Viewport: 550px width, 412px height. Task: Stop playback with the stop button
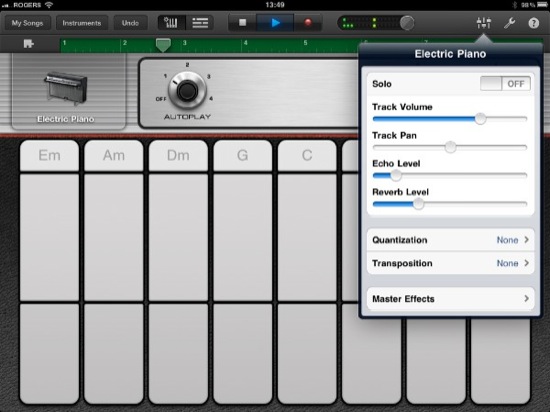click(x=242, y=23)
